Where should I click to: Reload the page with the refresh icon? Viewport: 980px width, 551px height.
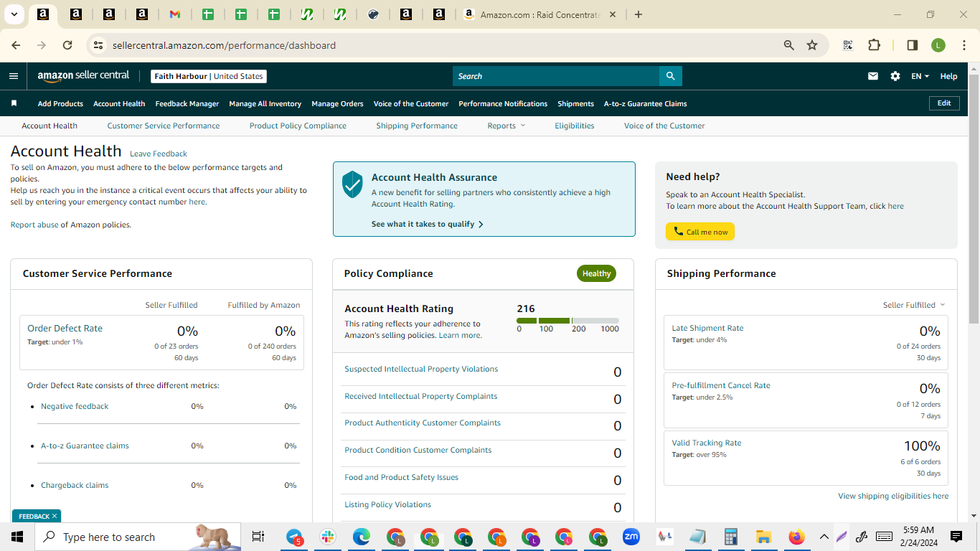point(67,45)
